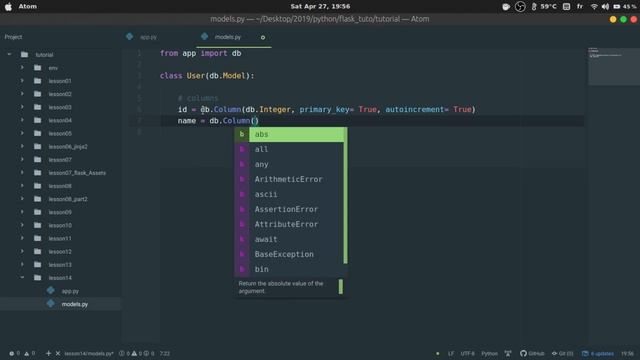Expand the lesson03 folder
Image resolution: width=640 pixels, height=360 pixels.
[x=22, y=107]
